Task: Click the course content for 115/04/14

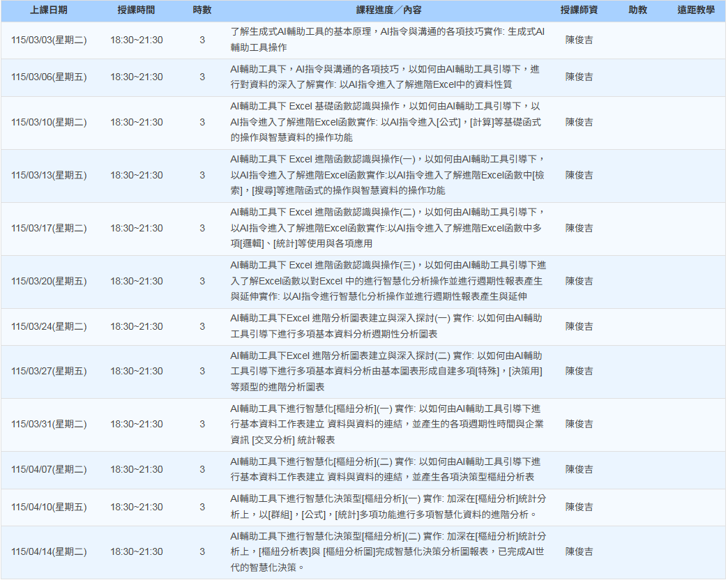Action: [388, 551]
